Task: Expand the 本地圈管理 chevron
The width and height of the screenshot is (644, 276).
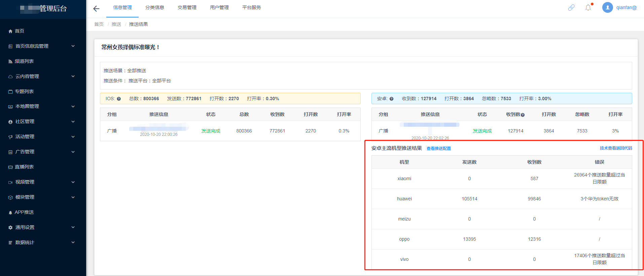Action: coord(73,107)
